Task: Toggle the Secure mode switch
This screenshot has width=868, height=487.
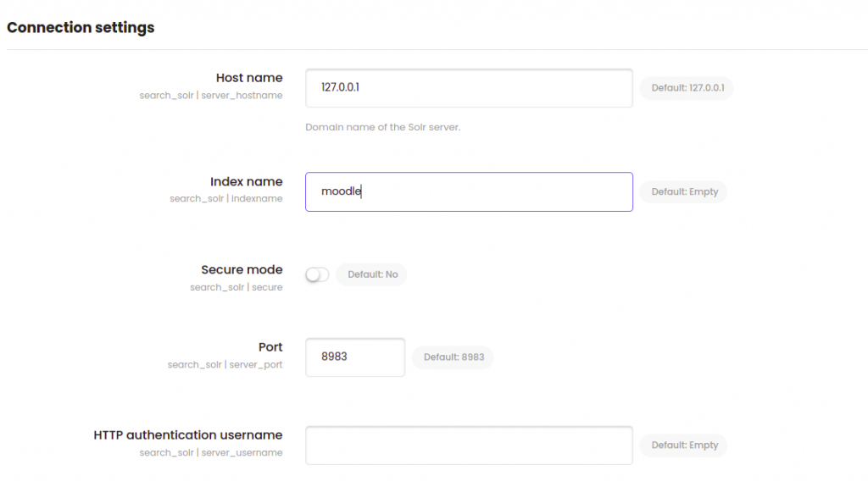Action: click(317, 274)
